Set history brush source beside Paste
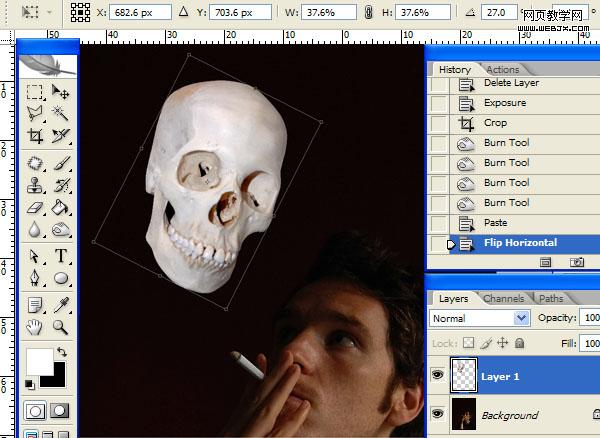 click(x=438, y=223)
